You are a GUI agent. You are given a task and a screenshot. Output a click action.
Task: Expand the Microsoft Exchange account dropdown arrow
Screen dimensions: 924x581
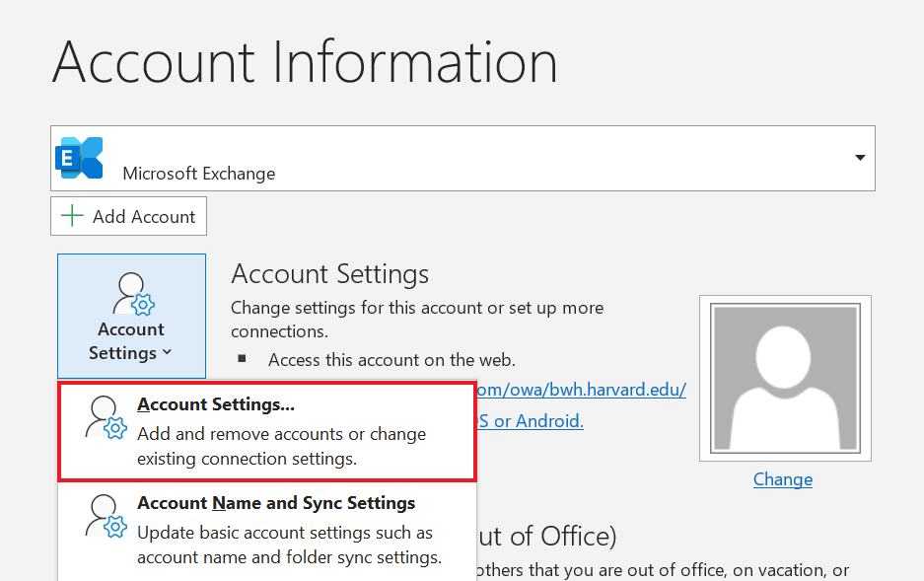[861, 157]
